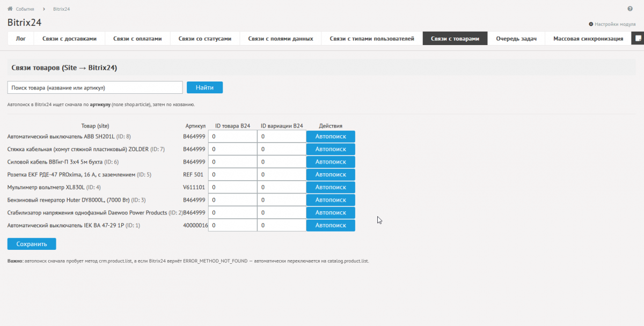Go to the Связи с оплатами tab
Viewport: 644px width, 326px height.
(x=137, y=39)
